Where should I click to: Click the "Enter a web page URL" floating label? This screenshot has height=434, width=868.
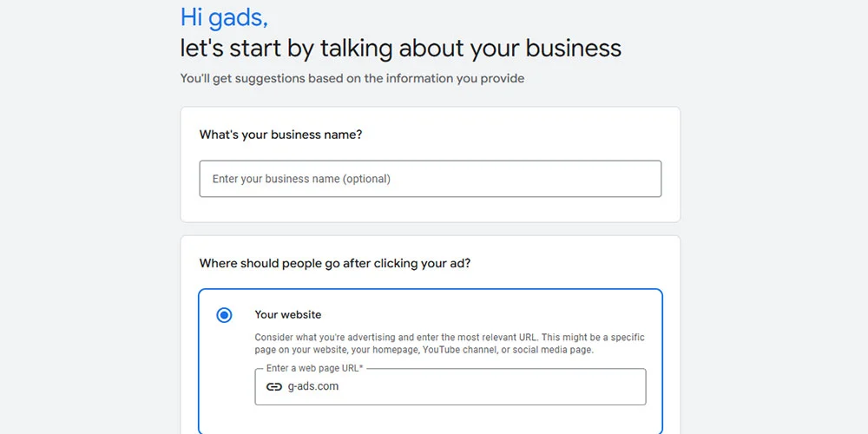coord(314,369)
